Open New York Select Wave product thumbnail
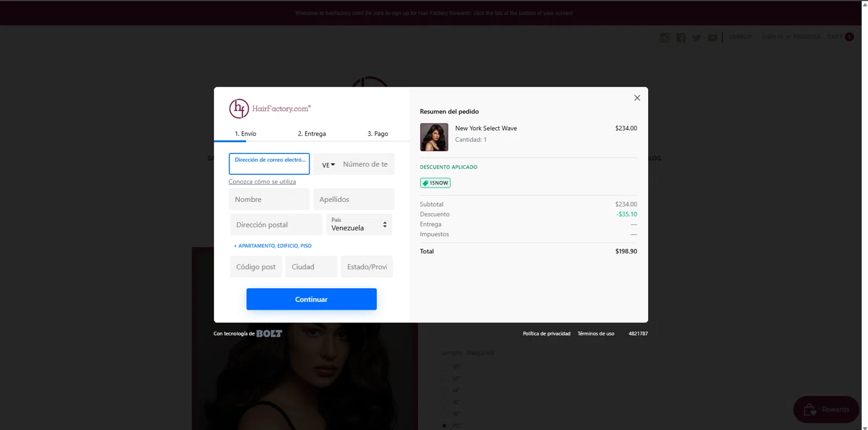The image size is (868, 430). coord(434,137)
